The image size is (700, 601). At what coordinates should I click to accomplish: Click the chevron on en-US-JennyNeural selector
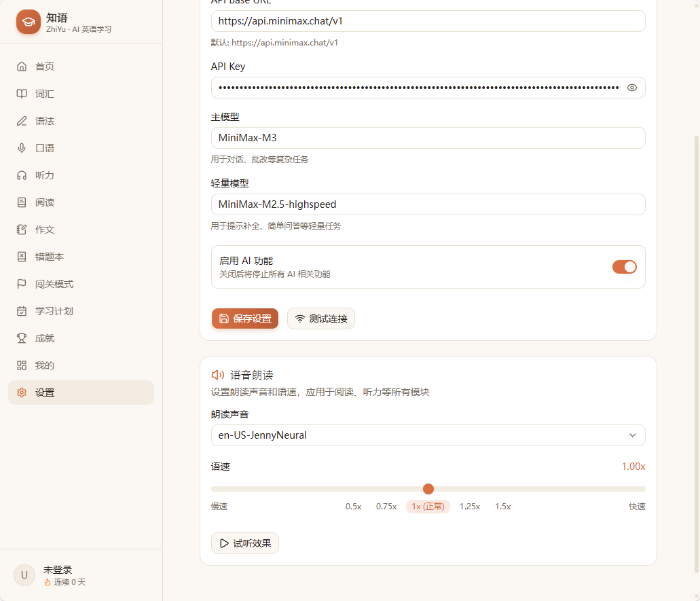(x=633, y=435)
